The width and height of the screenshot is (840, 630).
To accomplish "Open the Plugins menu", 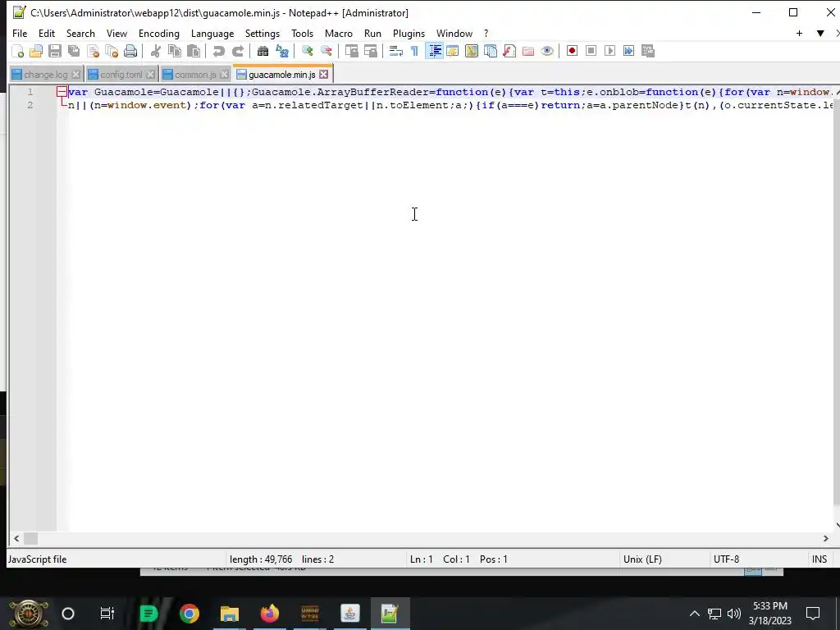I will coord(409,33).
